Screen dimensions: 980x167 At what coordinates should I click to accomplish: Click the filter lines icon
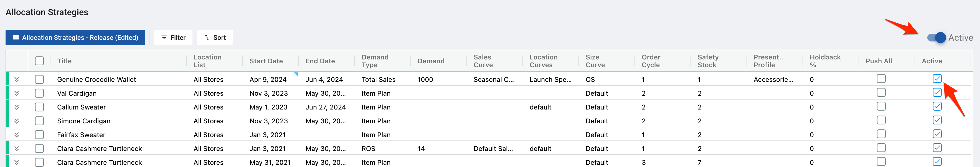click(164, 38)
